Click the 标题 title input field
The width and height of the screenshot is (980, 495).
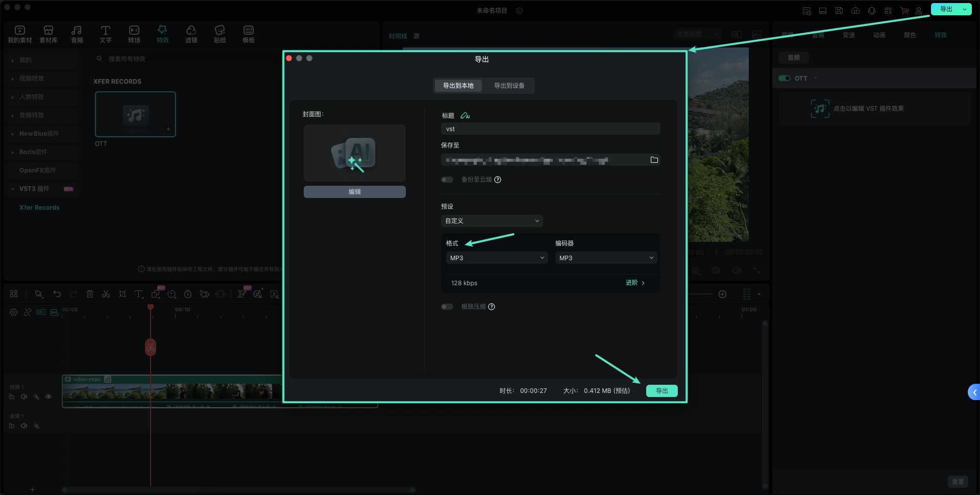550,129
